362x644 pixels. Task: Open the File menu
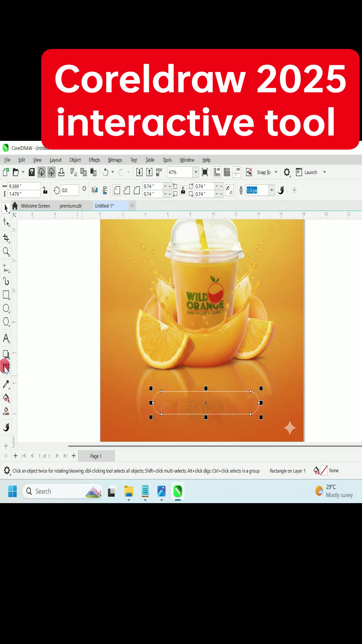click(x=7, y=160)
